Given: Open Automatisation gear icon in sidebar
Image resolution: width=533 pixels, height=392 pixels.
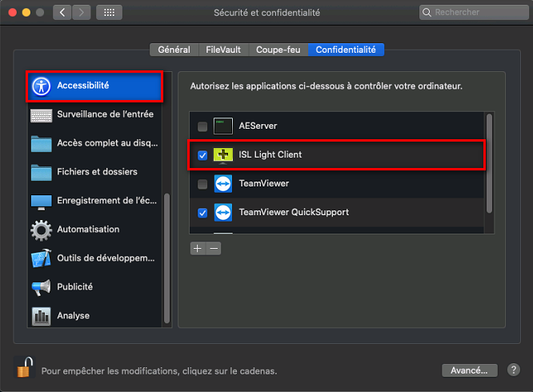Looking at the screenshot, I should (41, 230).
